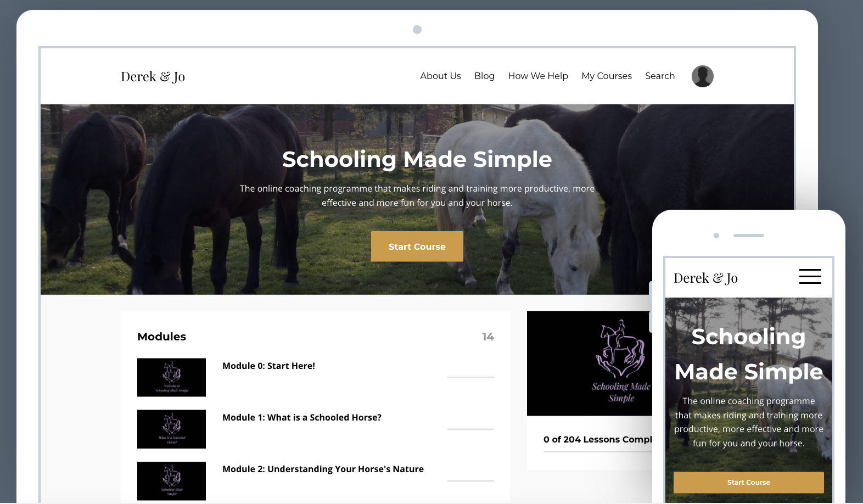Open Module 2: Understanding Your Horse's Nature

tap(323, 469)
